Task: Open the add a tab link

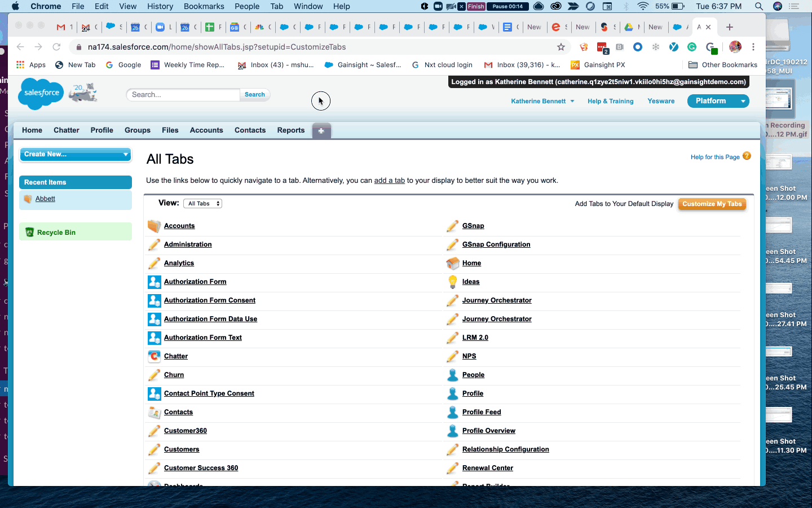Action: [390, 181]
